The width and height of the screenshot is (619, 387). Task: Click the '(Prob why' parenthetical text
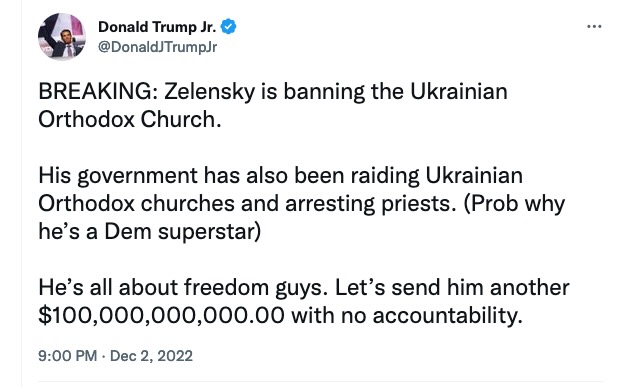514,204
